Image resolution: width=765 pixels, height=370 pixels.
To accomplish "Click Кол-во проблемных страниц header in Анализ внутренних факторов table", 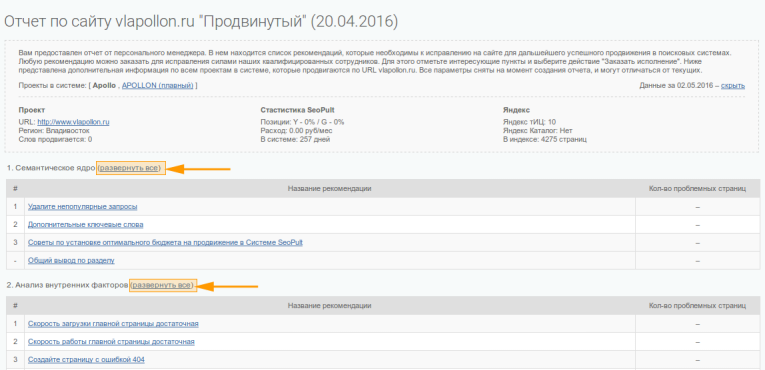I will 697,306.
